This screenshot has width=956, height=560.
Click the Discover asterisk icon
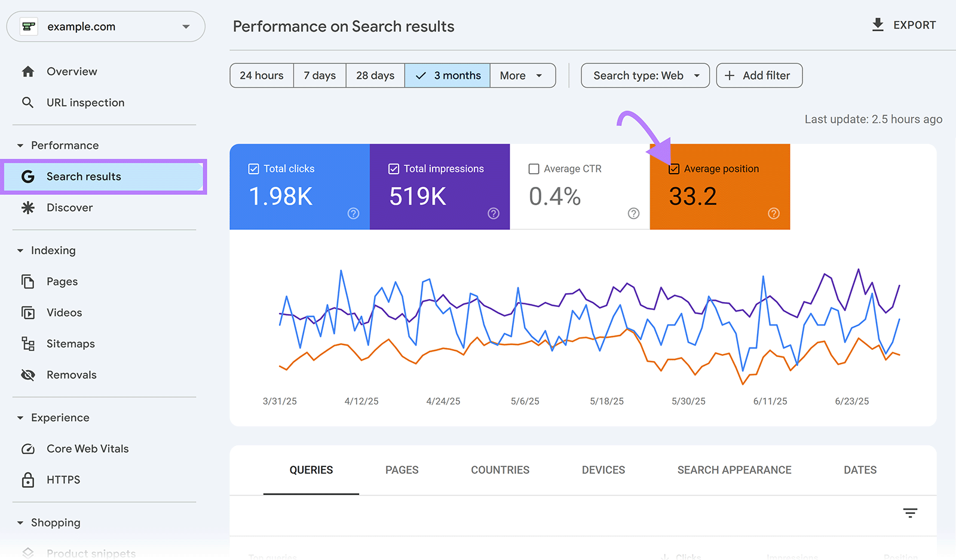tap(28, 207)
